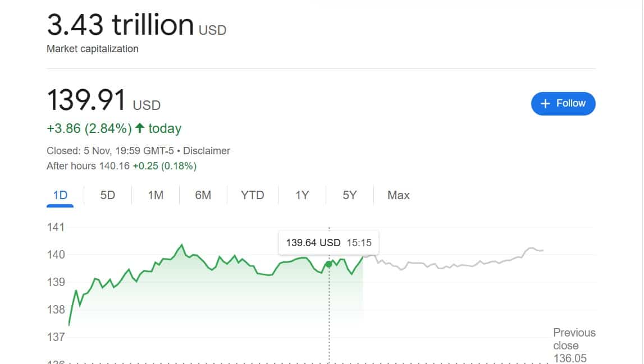Viewport: 644px width, 364px height.
Task: Show the 1M price chart
Action: click(156, 195)
